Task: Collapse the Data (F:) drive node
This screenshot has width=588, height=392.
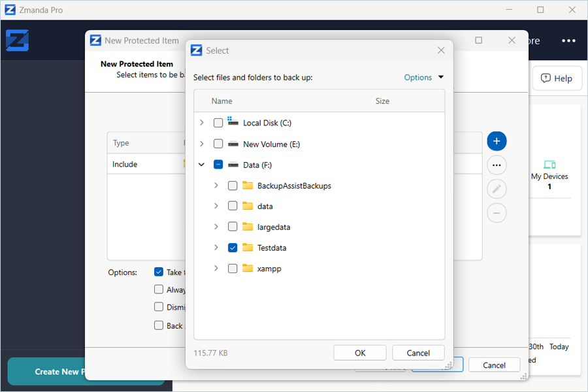Action: click(x=202, y=165)
